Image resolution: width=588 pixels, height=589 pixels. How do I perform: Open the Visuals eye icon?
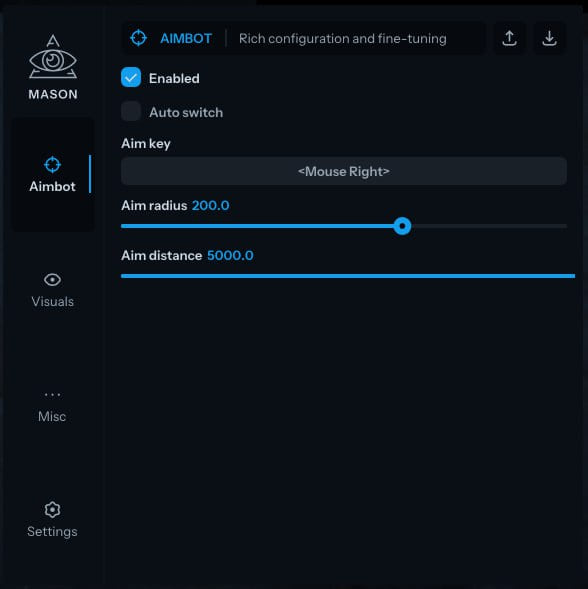pos(52,279)
